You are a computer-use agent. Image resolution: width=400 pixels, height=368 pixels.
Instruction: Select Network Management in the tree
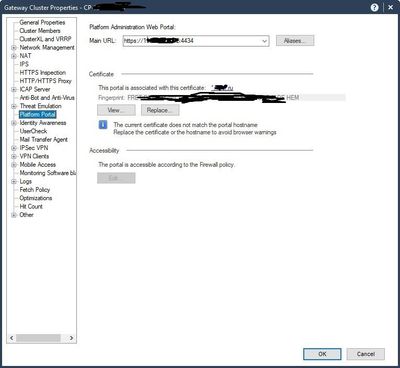47,48
